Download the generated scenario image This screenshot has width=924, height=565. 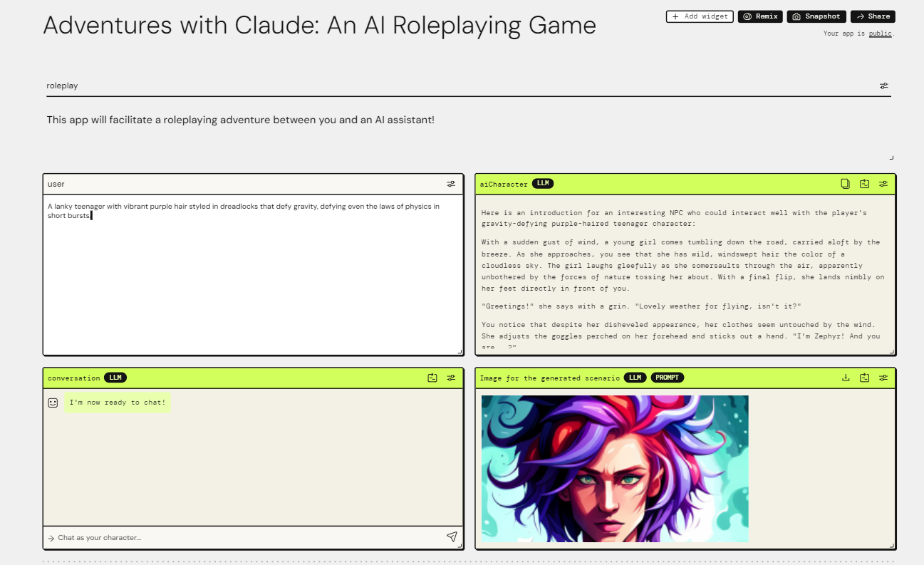845,378
